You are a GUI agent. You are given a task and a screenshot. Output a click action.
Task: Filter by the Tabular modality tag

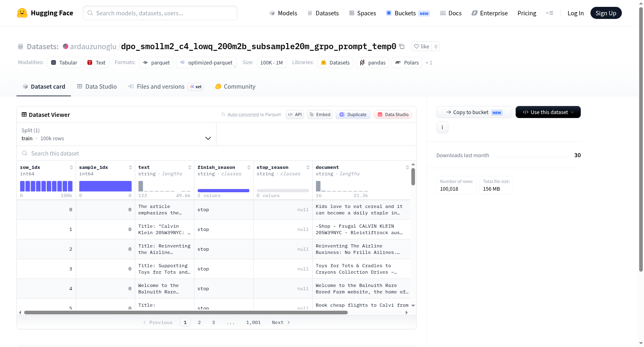64,62
